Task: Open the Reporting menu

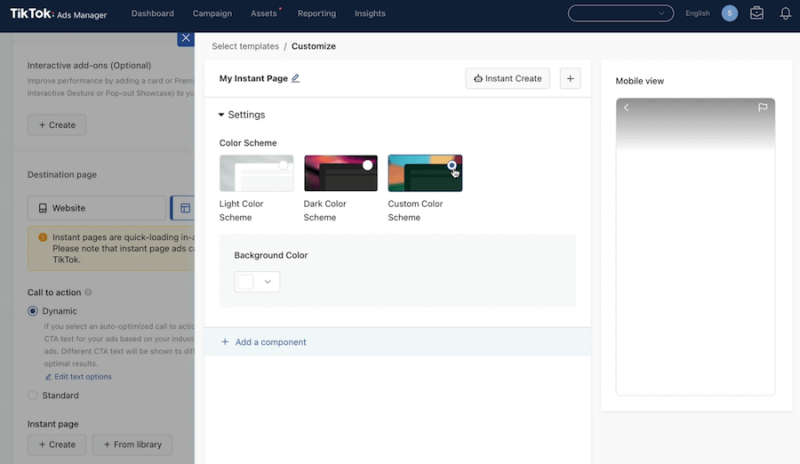Action: (x=317, y=13)
